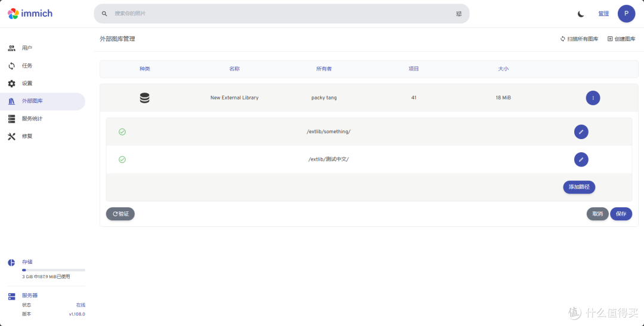The width and height of the screenshot is (644, 326).
Task: Click the immich logo
Action: (30, 13)
